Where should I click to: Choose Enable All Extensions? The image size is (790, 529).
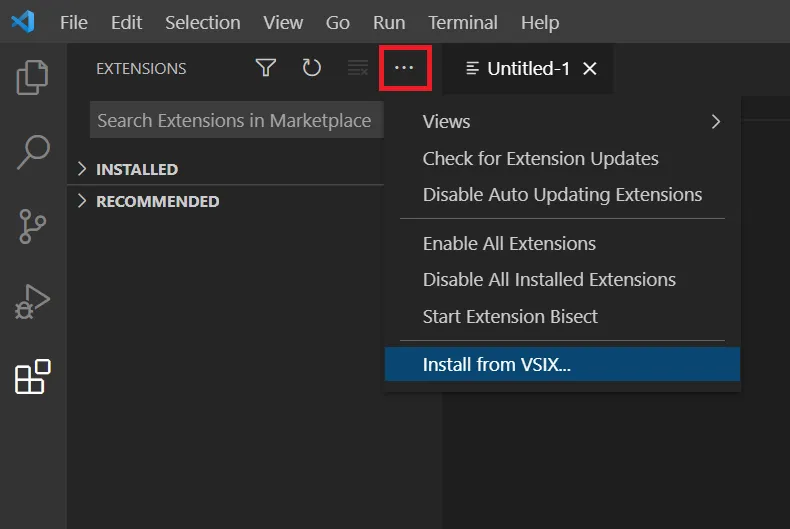pos(509,243)
